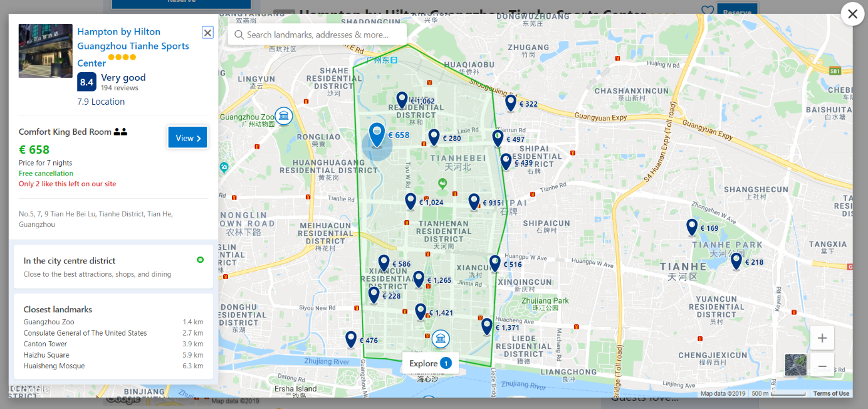This screenshot has height=409, width=868.
Task: Click the 194 reviews text
Action: tap(120, 88)
